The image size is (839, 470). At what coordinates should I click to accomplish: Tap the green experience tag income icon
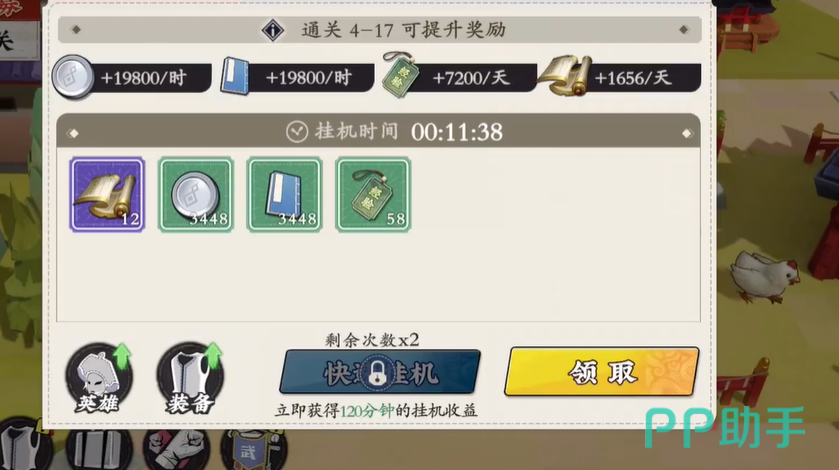[x=401, y=74]
